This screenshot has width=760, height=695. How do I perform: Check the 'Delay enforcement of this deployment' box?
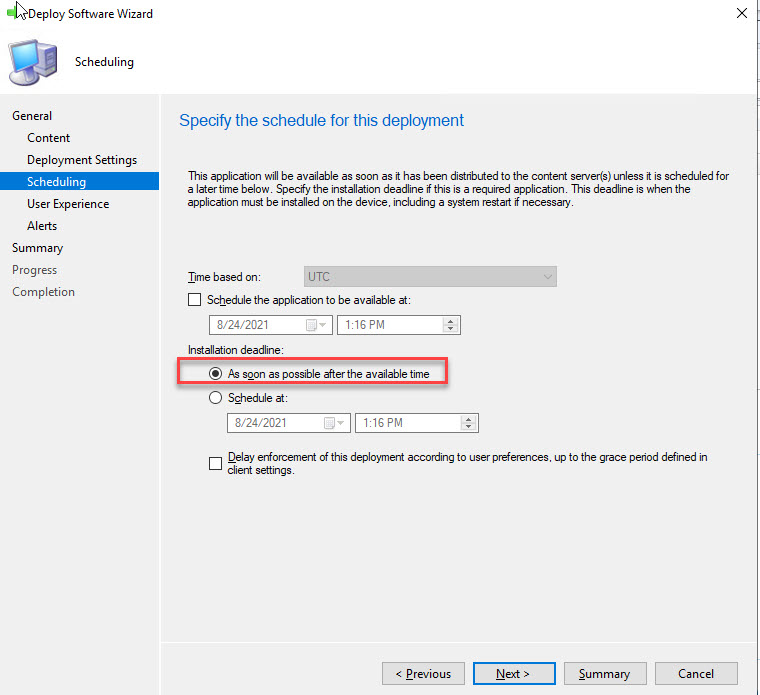pyautogui.click(x=215, y=463)
